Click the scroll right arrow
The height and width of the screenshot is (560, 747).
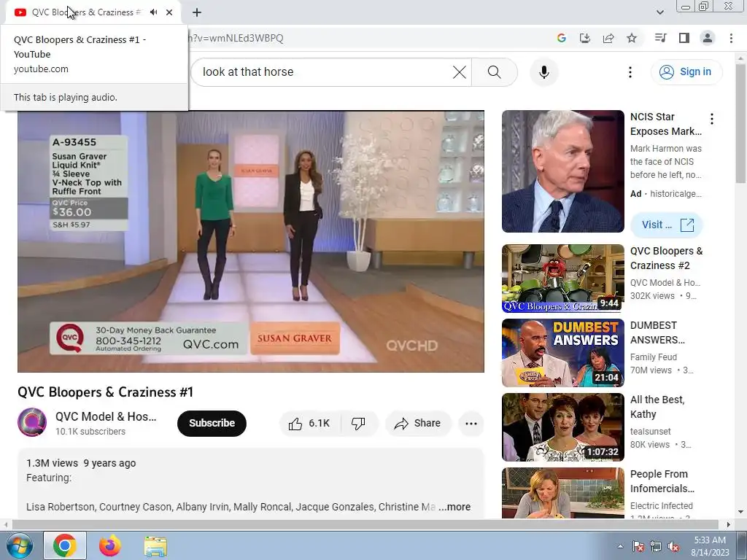[728, 524]
